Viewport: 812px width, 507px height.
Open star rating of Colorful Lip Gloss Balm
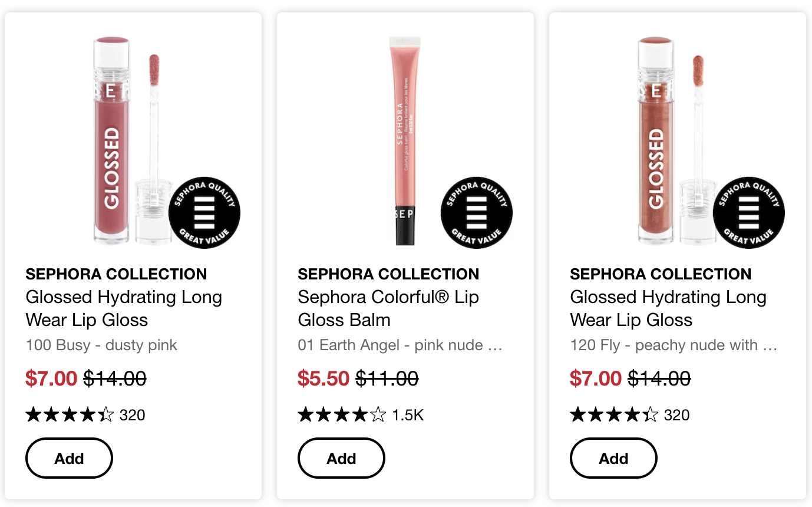342,415
